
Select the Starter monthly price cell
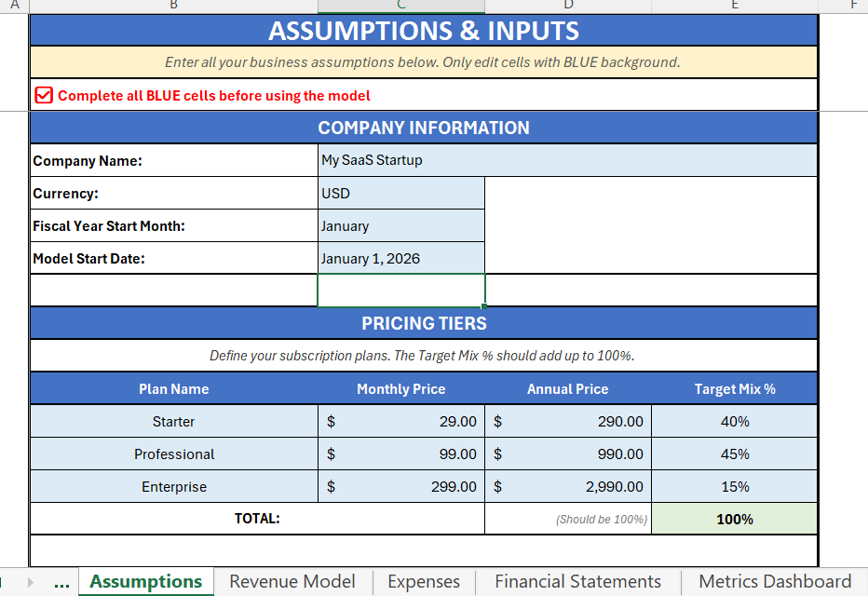click(400, 421)
